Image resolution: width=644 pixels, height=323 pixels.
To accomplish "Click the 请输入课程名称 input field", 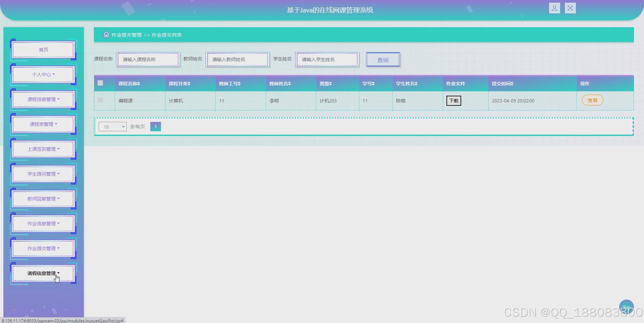I will 148,59.
